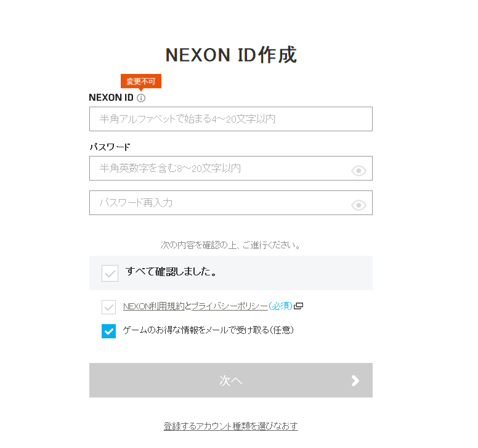The height and width of the screenshot is (448, 478).
Task: Click the info icon beside NEXON ID
Action: (141, 98)
